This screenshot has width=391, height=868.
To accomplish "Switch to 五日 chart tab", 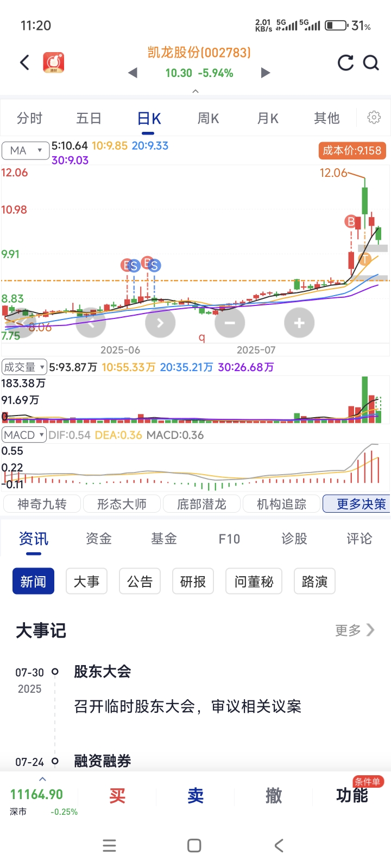I will [89, 118].
